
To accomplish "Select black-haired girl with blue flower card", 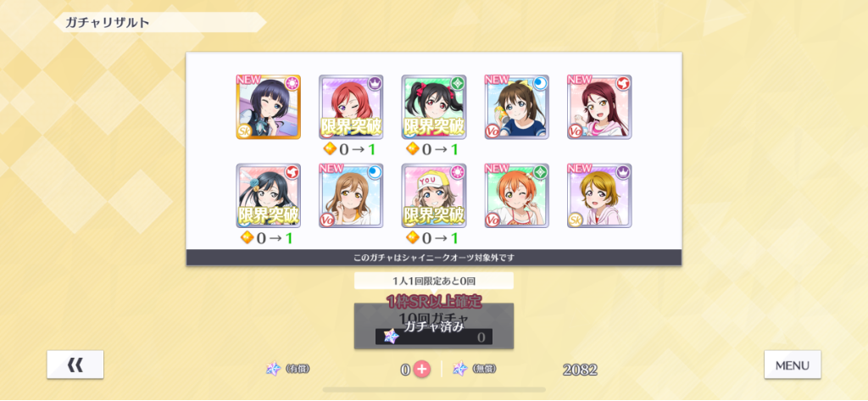I will point(269,196).
